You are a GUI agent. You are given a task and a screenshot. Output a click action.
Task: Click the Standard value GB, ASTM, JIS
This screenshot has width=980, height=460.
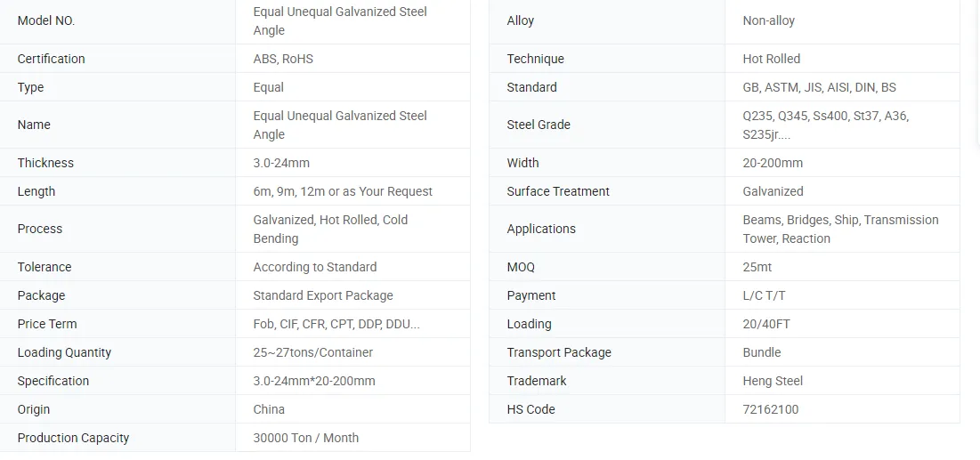tap(820, 87)
